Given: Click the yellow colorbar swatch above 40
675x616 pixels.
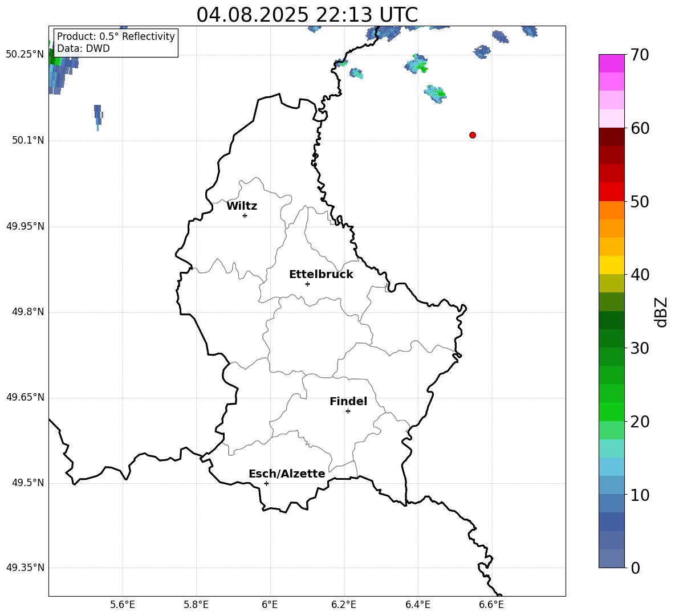Looking at the screenshot, I should pyautogui.click(x=612, y=265).
